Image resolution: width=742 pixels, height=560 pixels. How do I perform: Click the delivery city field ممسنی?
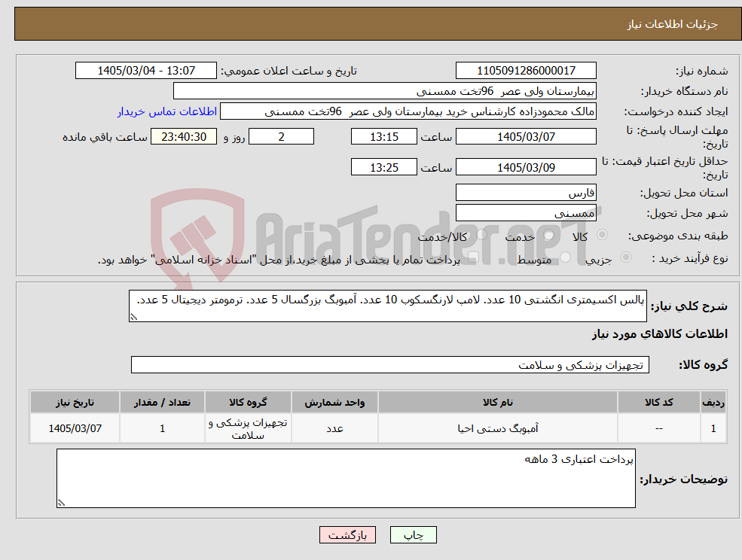(x=526, y=213)
